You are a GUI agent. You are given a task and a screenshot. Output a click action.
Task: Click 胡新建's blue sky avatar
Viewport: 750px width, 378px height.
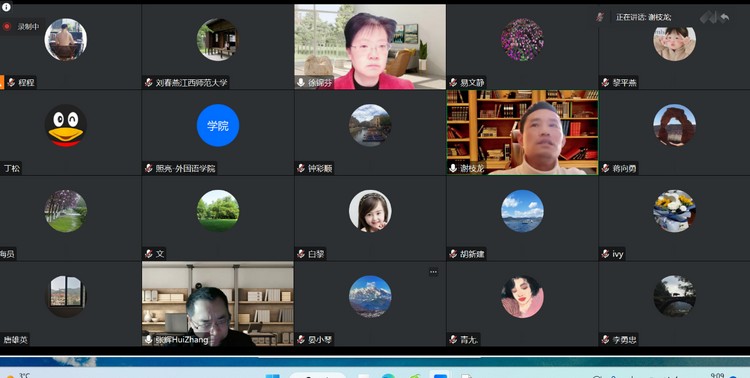click(x=522, y=211)
